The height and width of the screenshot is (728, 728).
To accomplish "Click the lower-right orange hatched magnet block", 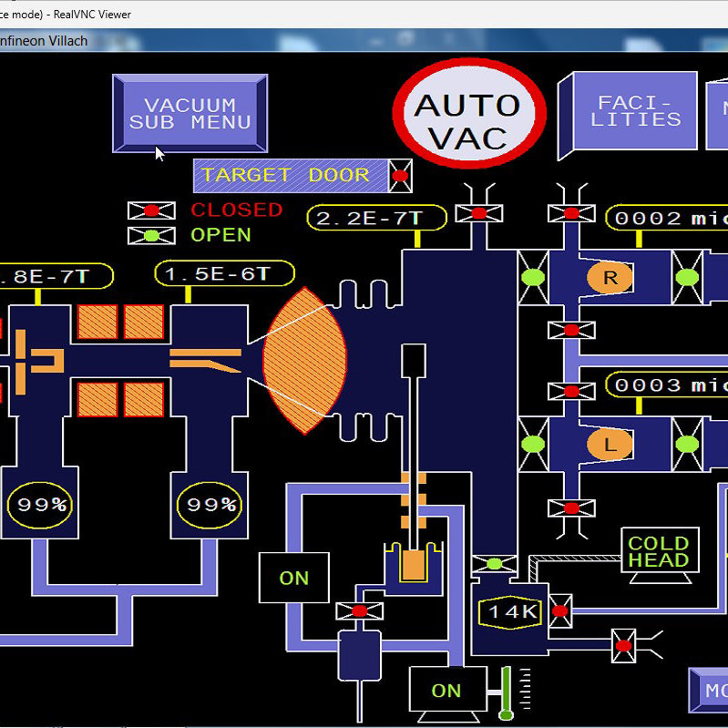I will pyautogui.click(x=144, y=400).
